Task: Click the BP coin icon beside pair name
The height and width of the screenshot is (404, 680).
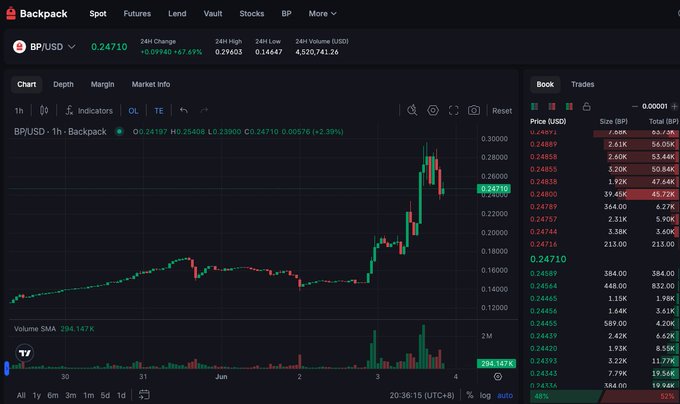Action: pyautogui.click(x=19, y=46)
